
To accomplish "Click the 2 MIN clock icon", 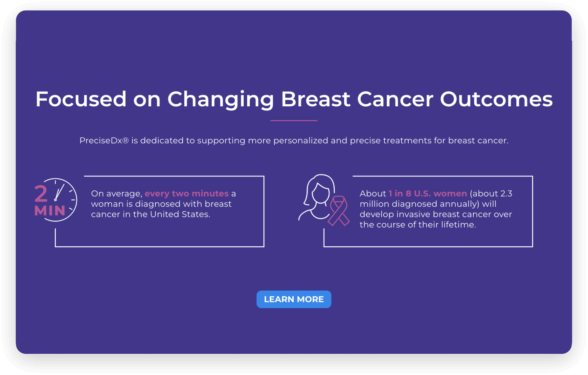I will (x=56, y=200).
